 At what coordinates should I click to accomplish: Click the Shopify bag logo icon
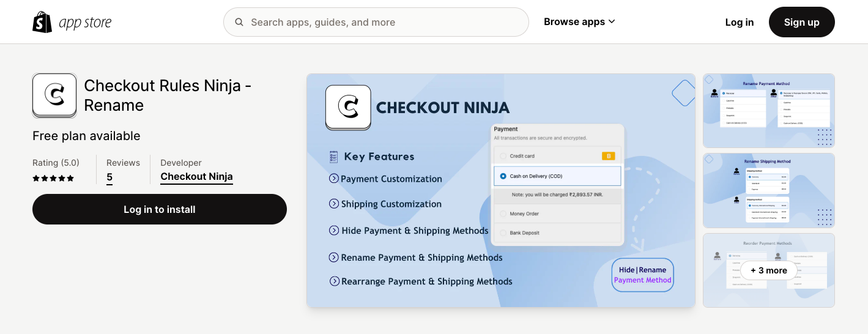tap(42, 22)
